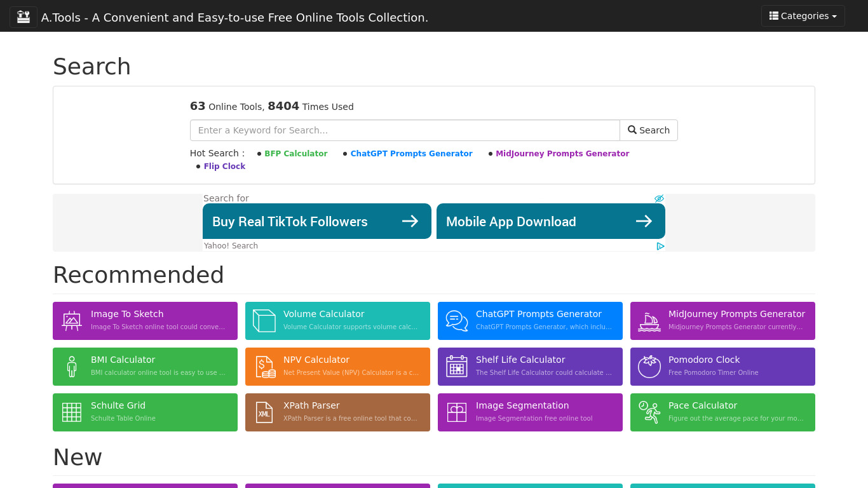Open the Image Segmentation tool tile

click(530, 412)
